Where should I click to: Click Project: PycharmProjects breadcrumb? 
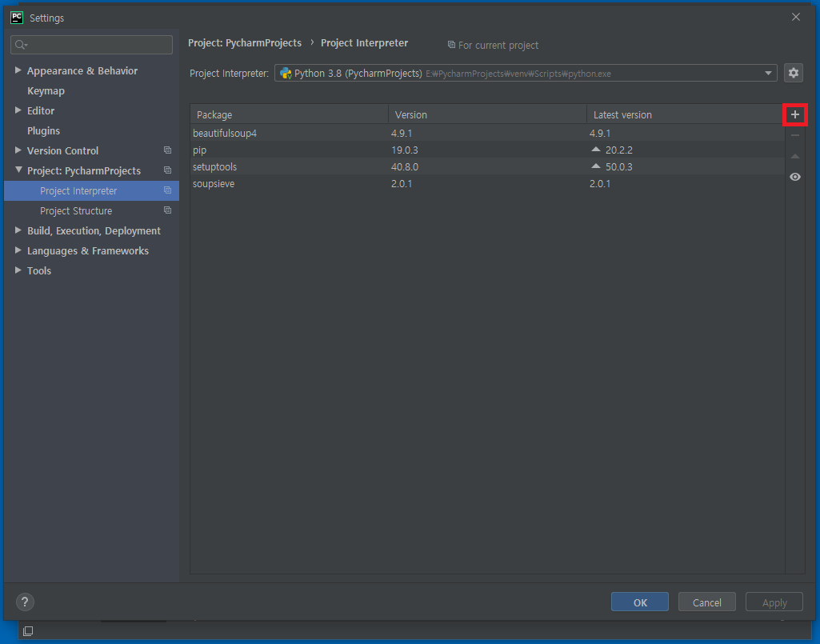coord(245,43)
